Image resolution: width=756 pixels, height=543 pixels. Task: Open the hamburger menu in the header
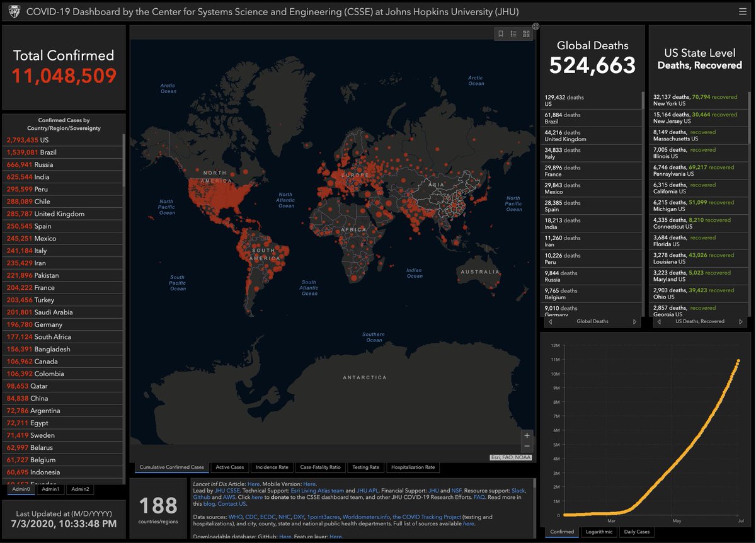[743, 11]
